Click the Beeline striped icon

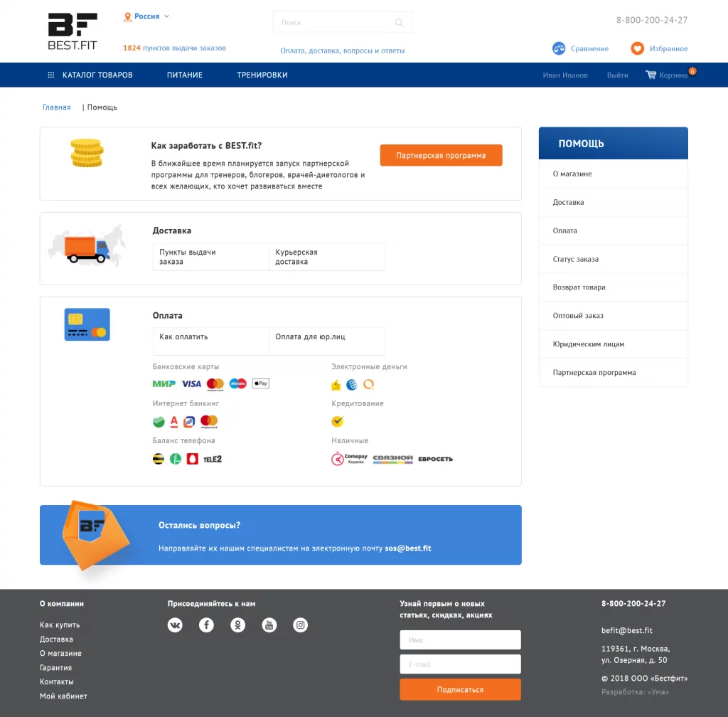pos(159,459)
